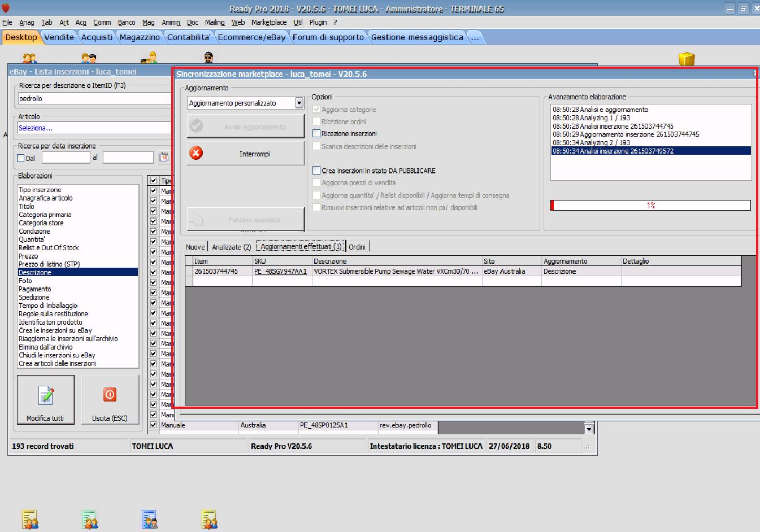Click the Descrizione column header in results table
The width and height of the screenshot is (760, 532).
(397, 261)
